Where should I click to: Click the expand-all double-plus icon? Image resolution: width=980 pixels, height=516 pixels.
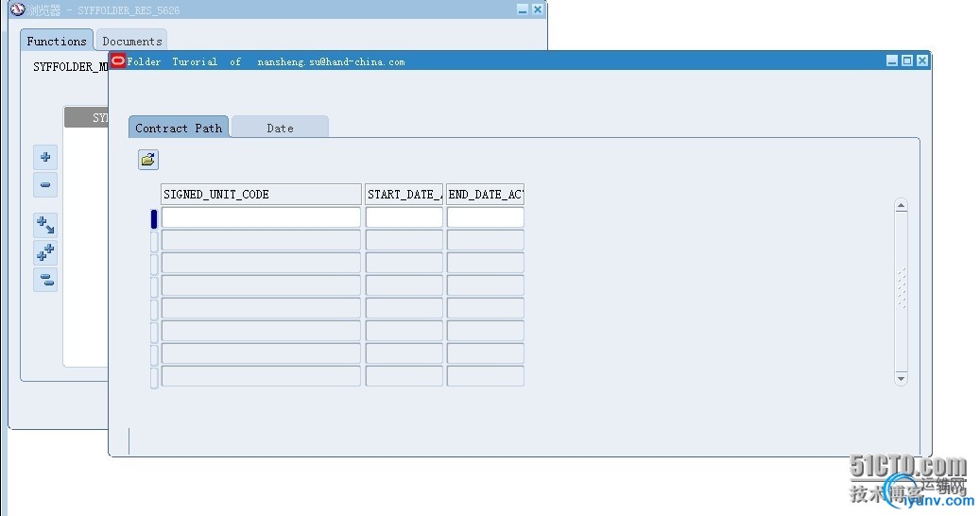[x=45, y=252]
